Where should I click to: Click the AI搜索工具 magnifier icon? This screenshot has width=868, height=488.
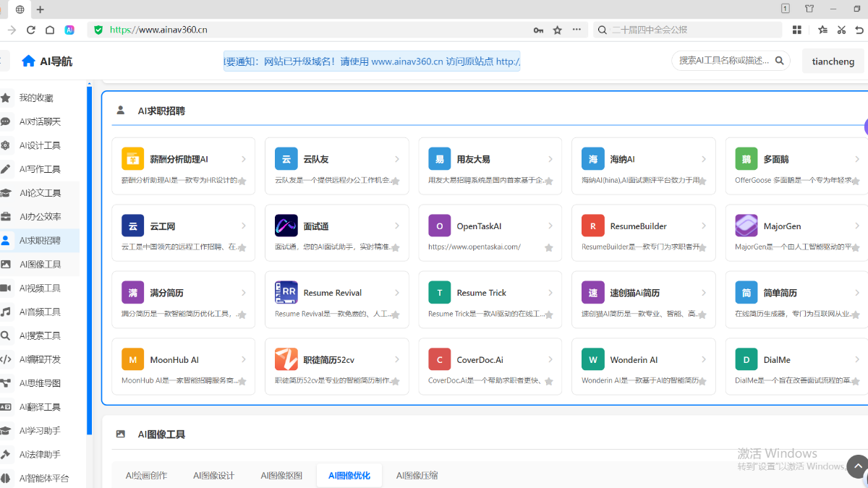coord(5,335)
